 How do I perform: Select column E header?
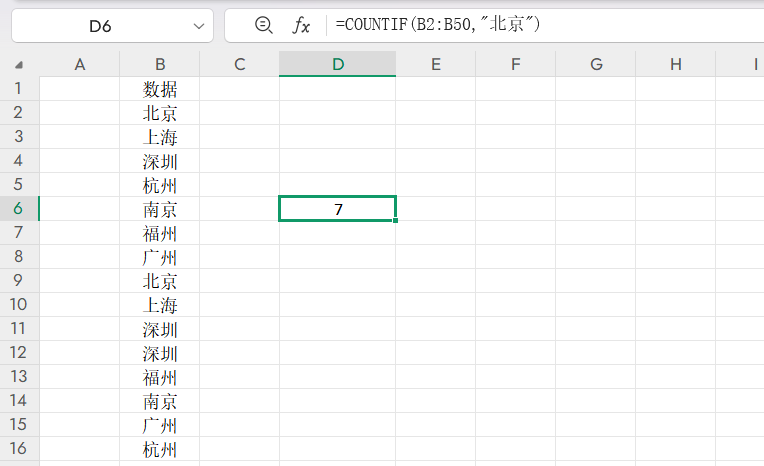(436, 64)
